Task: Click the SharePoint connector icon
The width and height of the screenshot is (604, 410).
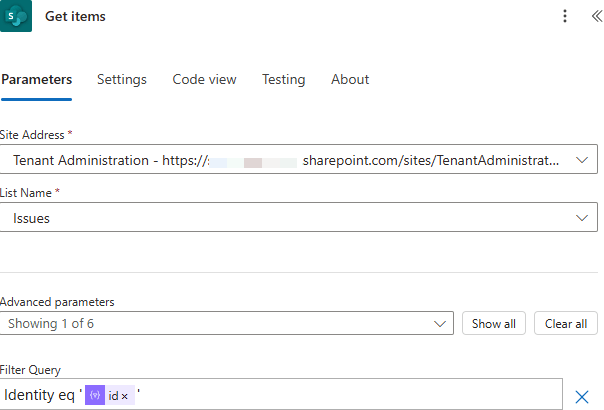Action: tap(16, 16)
